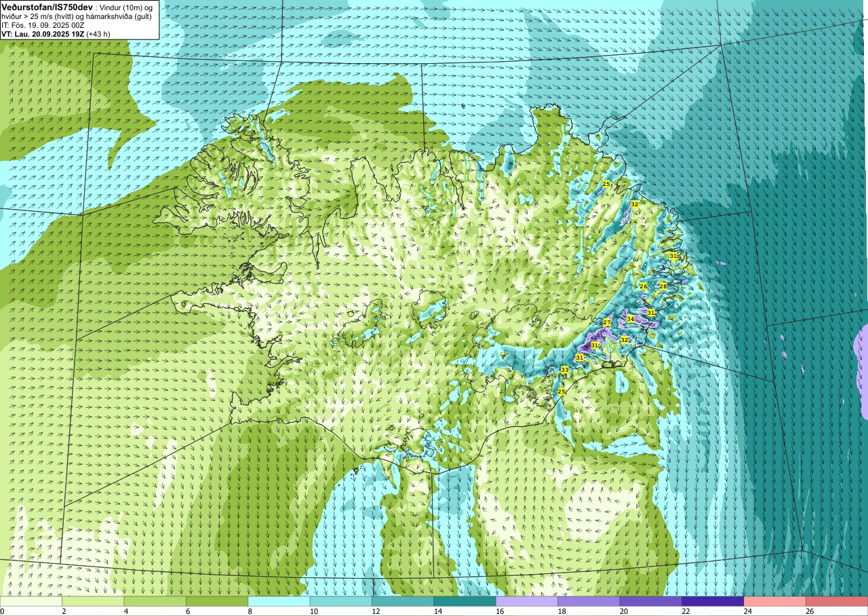This screenshot has width=868, height=616.
Task: Click the 'Vindur (10m) og' description text
Action: click(x=126, y=7)
